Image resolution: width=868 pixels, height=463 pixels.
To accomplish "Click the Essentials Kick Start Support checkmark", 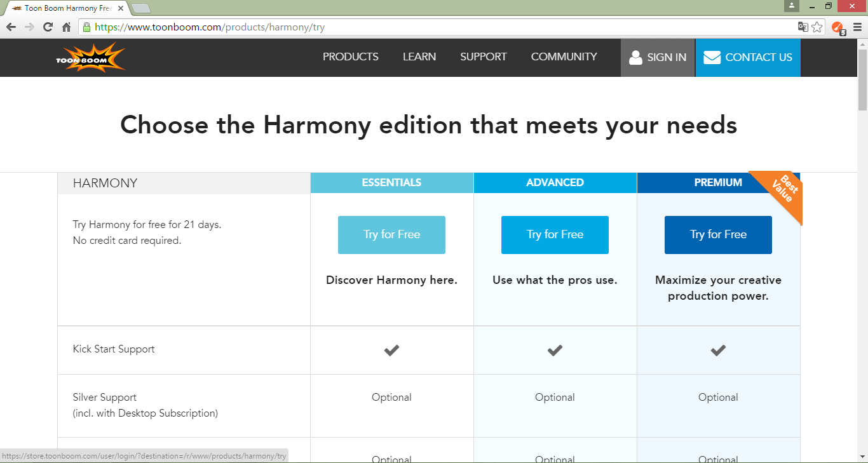I will [391, 350].
